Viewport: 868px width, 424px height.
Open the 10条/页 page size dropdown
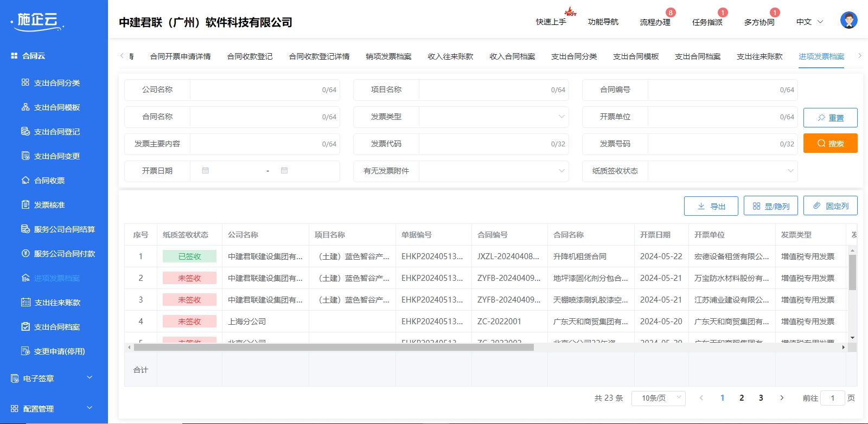659,398
